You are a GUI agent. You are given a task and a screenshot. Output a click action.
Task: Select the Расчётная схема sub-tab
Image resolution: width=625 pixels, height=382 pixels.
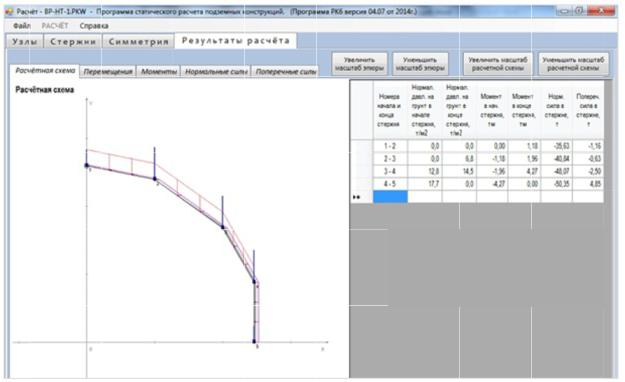(45, 71)
